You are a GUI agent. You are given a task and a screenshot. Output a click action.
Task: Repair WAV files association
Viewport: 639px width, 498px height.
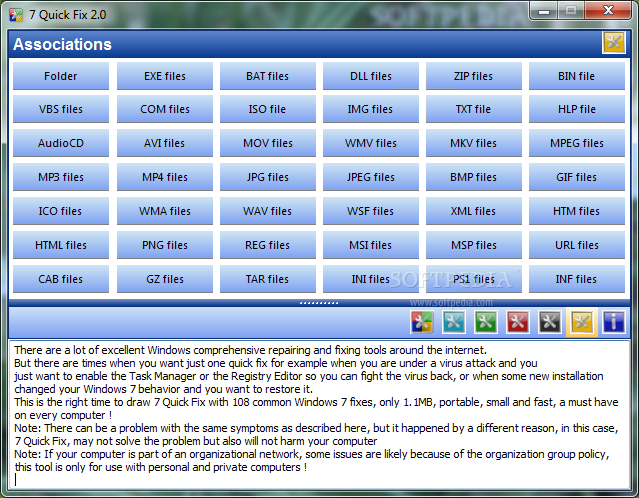coord(268,211)
